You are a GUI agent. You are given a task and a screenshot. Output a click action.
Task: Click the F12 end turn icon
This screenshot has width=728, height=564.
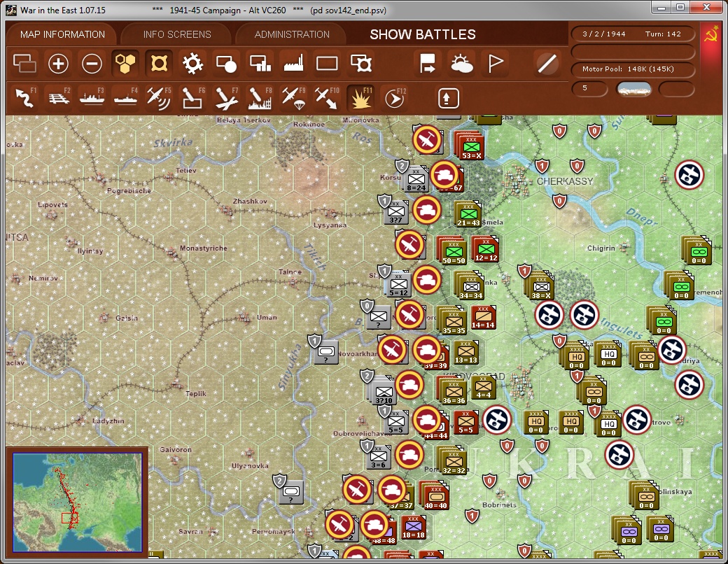pos(395,98)
